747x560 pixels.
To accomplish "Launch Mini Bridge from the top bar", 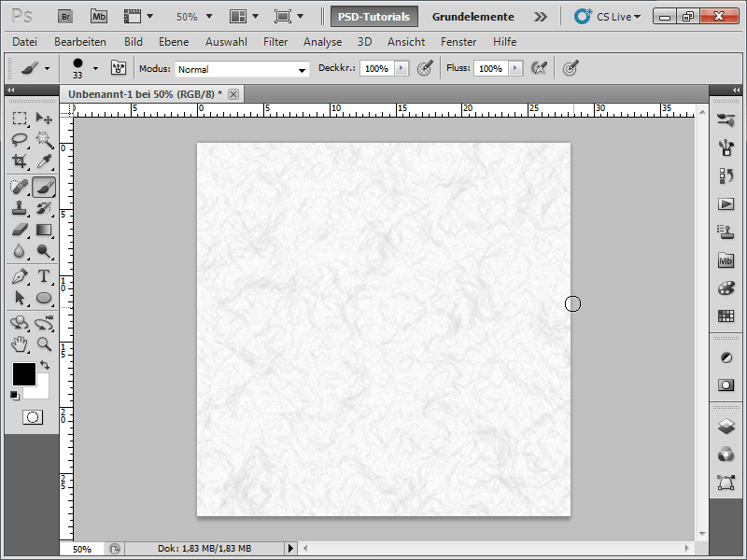I will (99, 17).
